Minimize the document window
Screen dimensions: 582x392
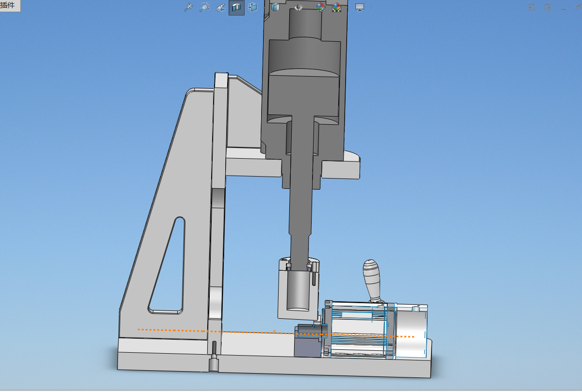click(564, 9)
